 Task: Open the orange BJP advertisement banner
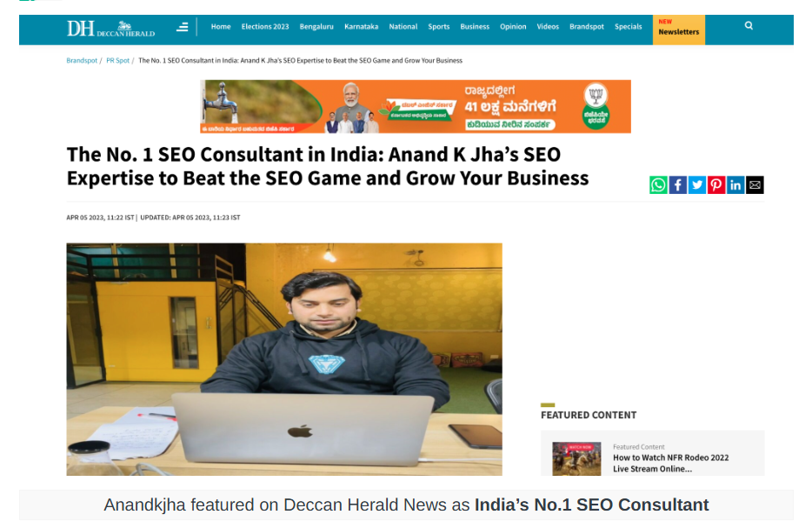tap(416, 106)
